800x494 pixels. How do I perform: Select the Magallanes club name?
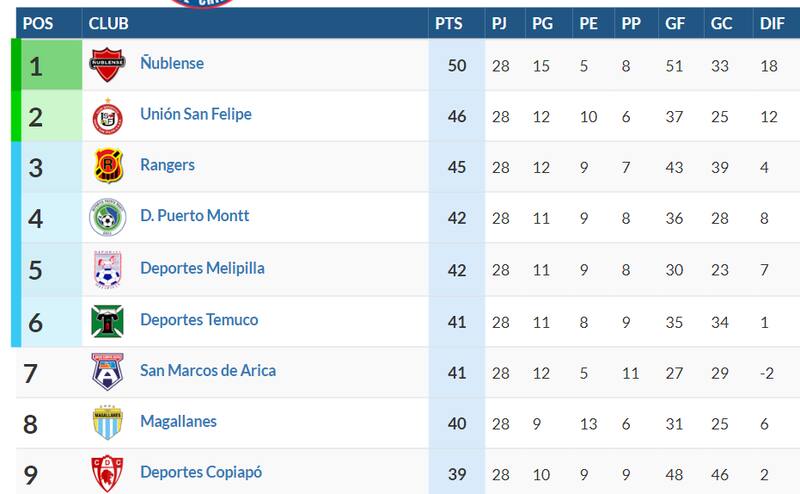pyautogui.click(x=178, y=421)
